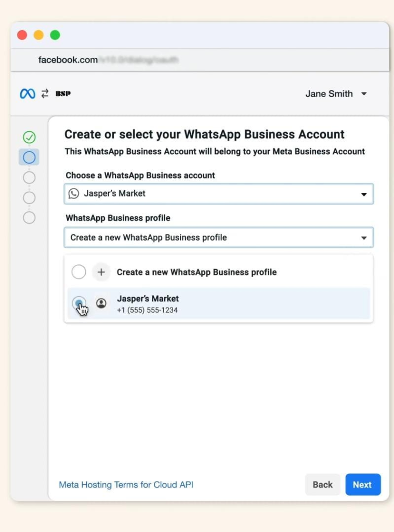Click the completed green checkmark step
Viewport: 394px width, 532px height.
[29, 137]
